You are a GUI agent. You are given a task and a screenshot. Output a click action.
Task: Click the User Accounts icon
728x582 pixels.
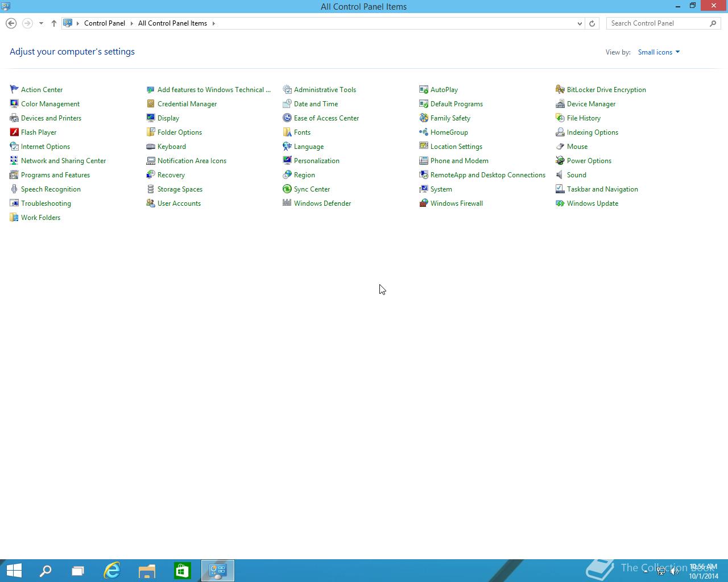tap(151, 203)
